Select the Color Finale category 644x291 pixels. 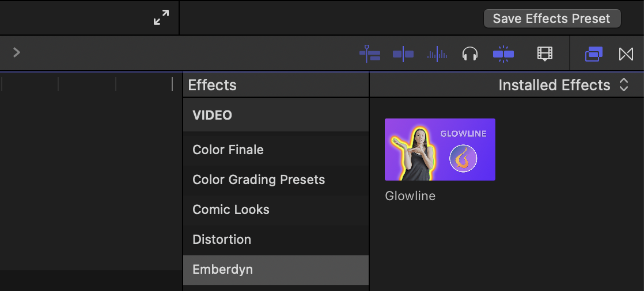(x=228, y=150)
